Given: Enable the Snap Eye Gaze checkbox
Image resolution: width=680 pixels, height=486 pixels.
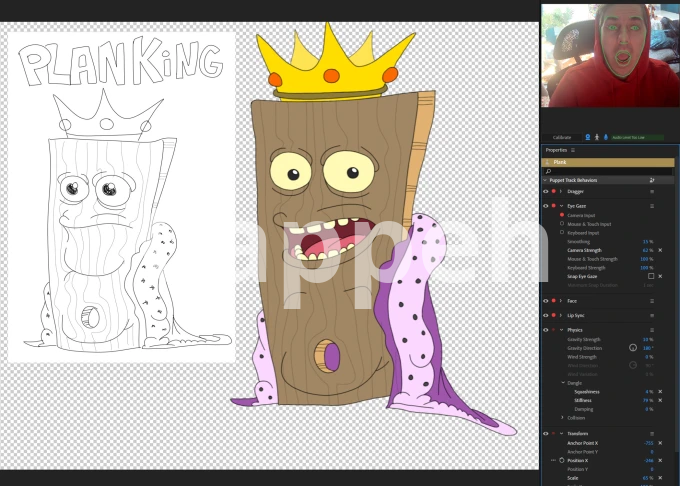Looking at the screenshot, I should coord(650,276).
